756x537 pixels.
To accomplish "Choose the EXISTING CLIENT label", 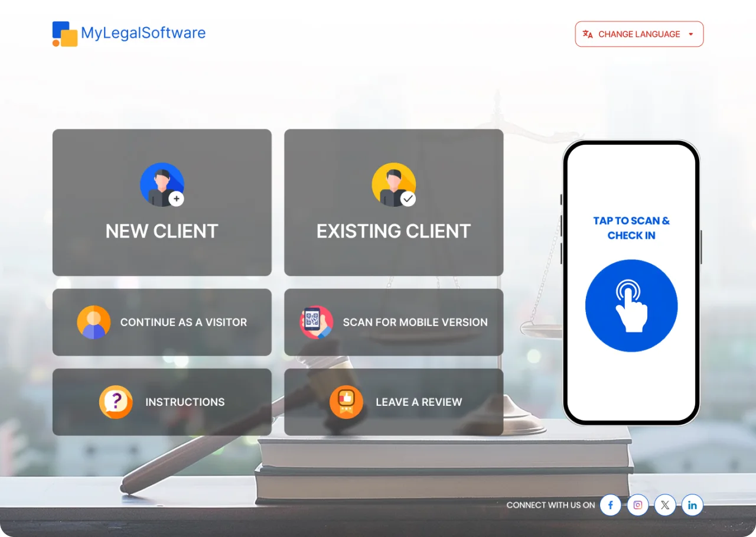I will [x=394, y=231].
